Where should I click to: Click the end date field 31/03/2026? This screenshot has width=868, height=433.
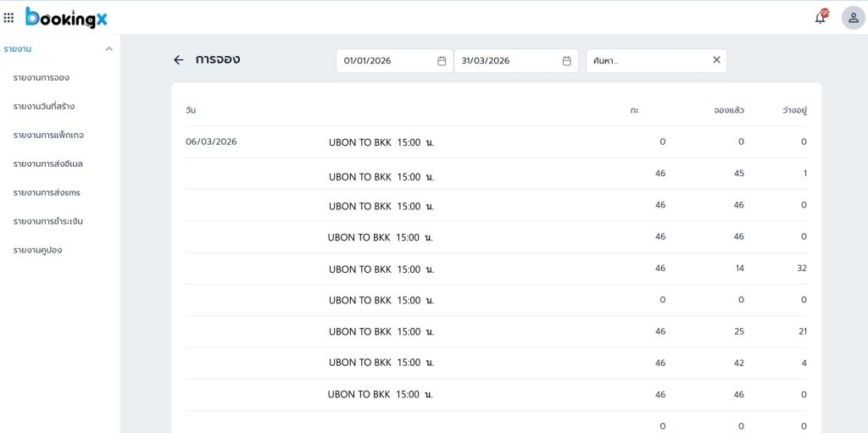pos(509,61)
